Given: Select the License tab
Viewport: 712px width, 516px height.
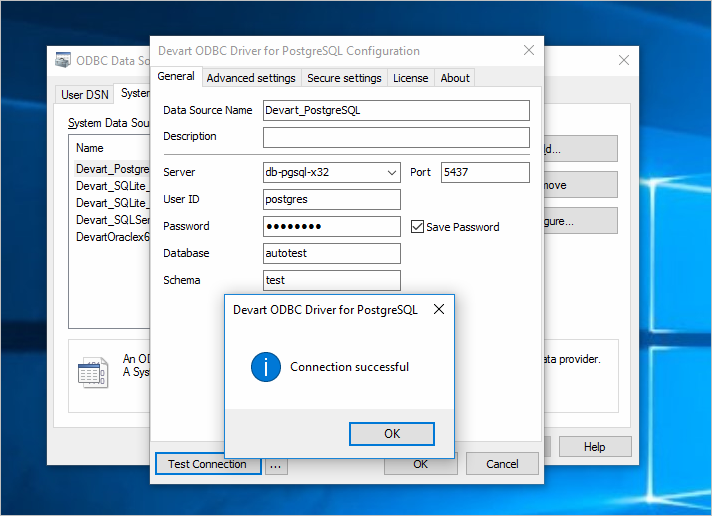Looking at the screenshot, I should [x=410, y=78].
